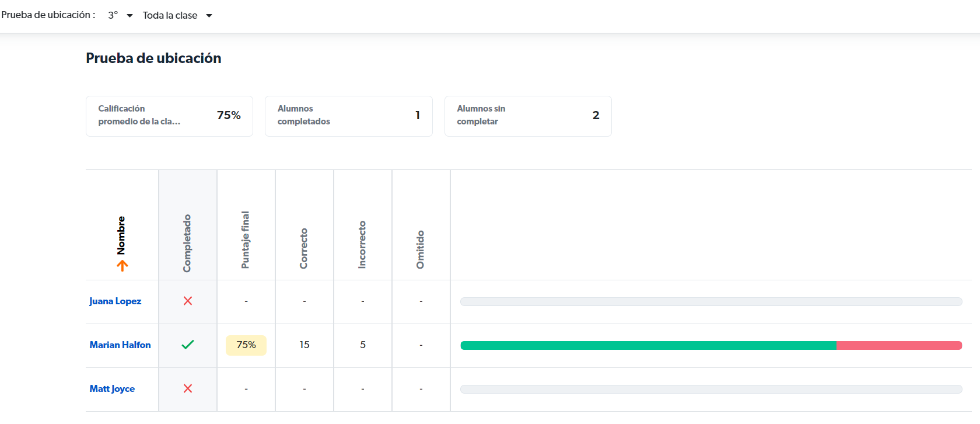Sort by Incorrecto column header

362,245
